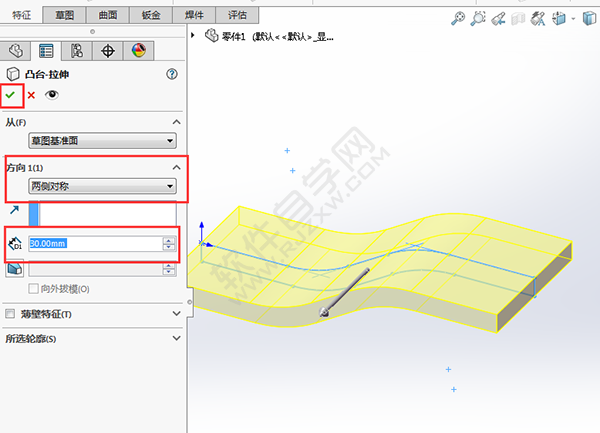Expand the 零件1 flyout tree arrow
600x433 pixels.
point(193,35)
